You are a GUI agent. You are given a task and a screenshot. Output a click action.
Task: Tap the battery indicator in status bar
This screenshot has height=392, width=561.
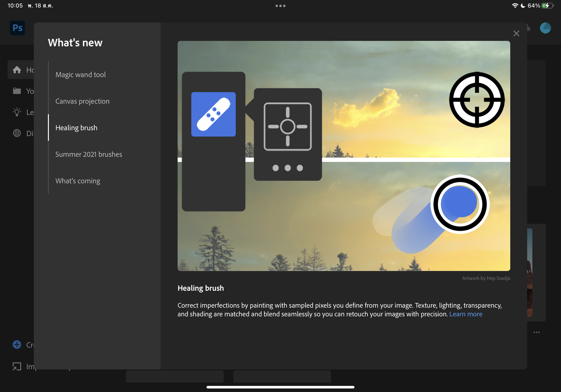click(x=548, y=6)
